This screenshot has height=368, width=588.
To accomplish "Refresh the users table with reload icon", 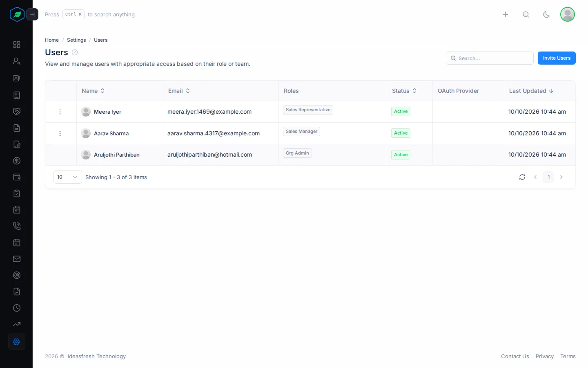I will 522,177.
